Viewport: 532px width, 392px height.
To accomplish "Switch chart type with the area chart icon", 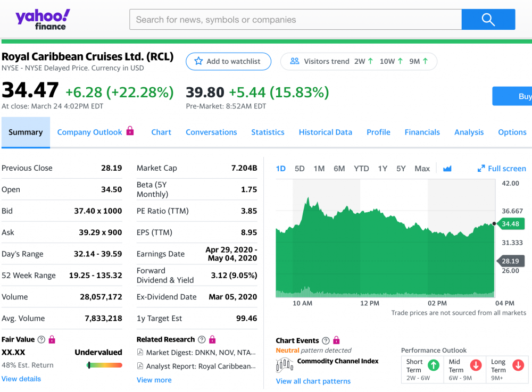I will pos(447,169).
